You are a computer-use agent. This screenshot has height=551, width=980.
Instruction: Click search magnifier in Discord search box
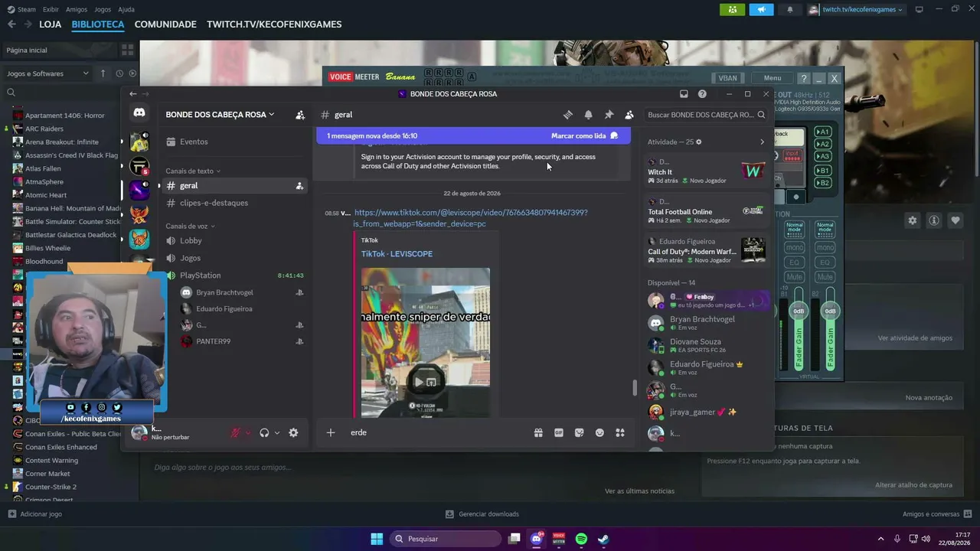[761, 115]
